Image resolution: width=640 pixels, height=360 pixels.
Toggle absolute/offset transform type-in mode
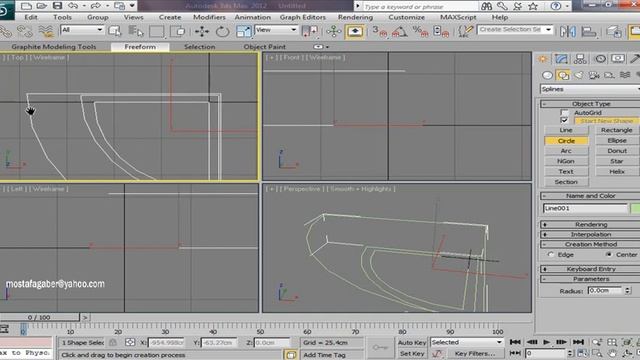pos(130,343)
